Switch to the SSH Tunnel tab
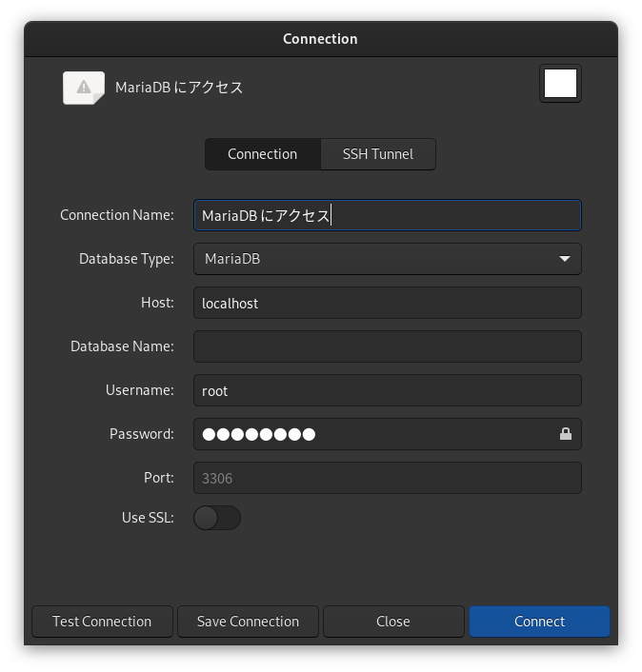The width and height of the screenshot is (642, 672). point(378,154)
